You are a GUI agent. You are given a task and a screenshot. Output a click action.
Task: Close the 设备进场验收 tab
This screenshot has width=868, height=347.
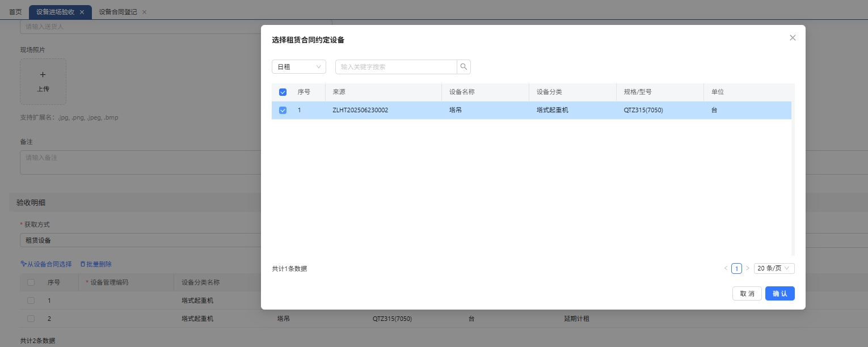coord(82,12)
